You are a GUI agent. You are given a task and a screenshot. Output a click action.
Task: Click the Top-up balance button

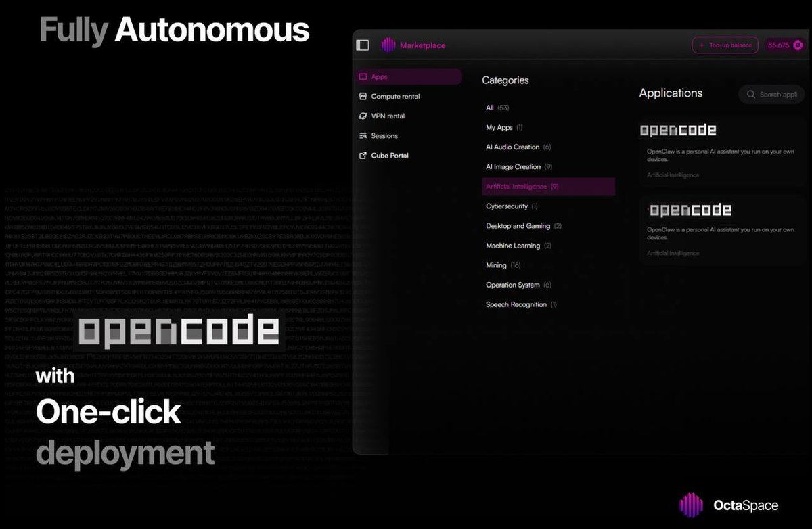(x=725, y=45)
